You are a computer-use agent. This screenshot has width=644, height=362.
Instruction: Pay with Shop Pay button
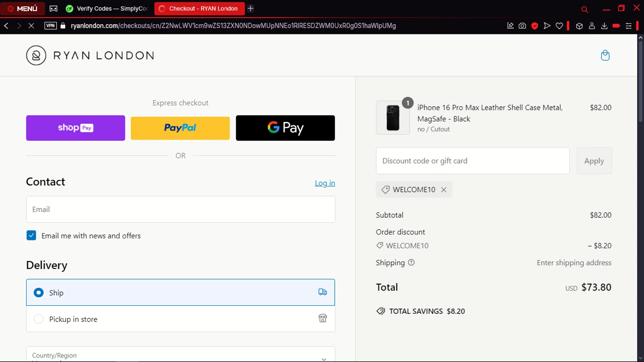pyautogui.click(x=76, y=128)
